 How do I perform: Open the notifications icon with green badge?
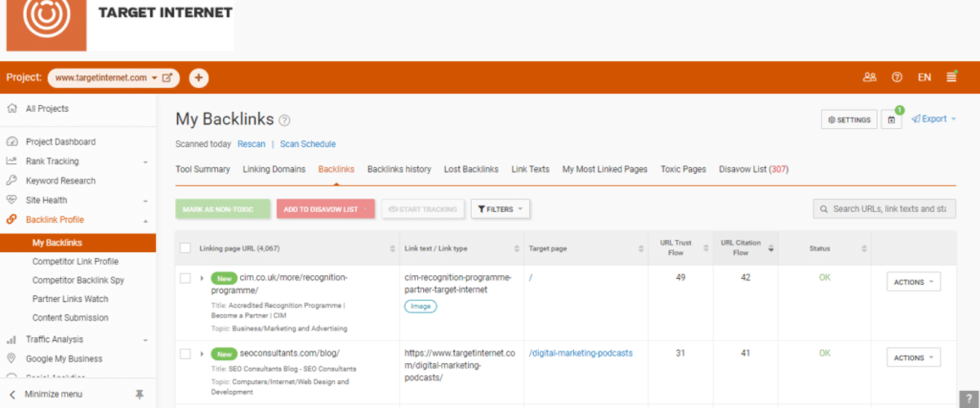coord(892,119)
